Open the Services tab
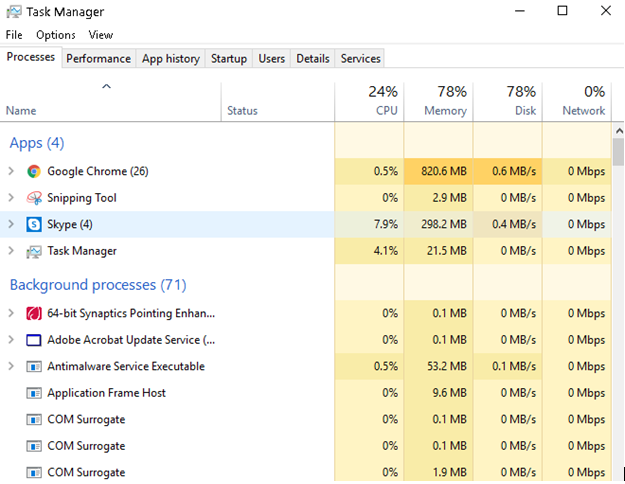 click(360, 59)
